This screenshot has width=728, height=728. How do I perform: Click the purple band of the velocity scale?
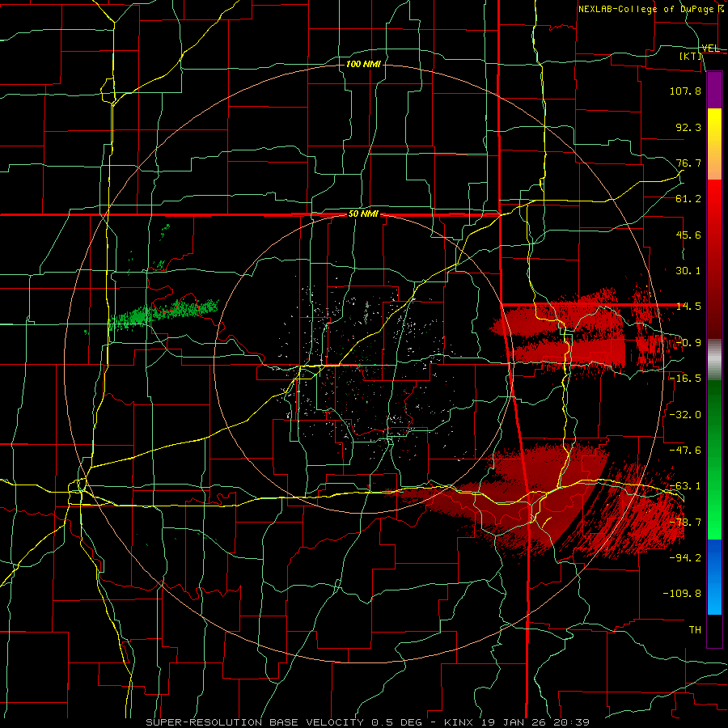(x=714, y=90)
